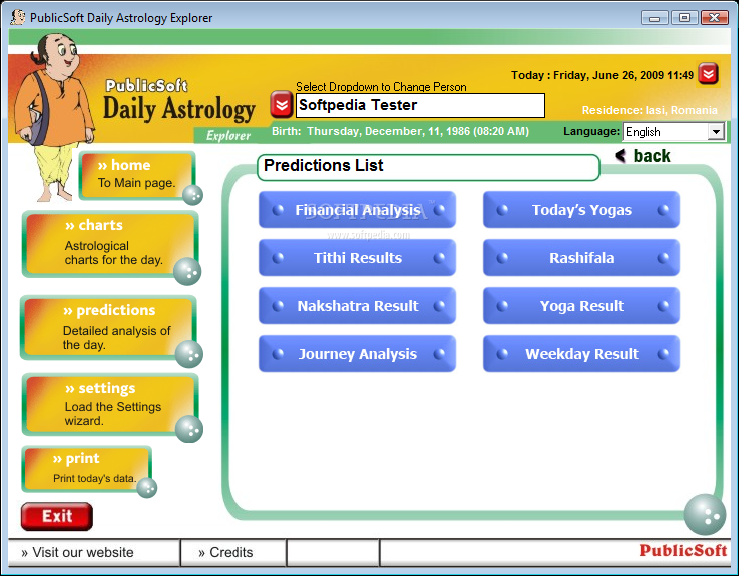Open Tithi Results prediction
739x576 pixels.
[x=357, y=258]
